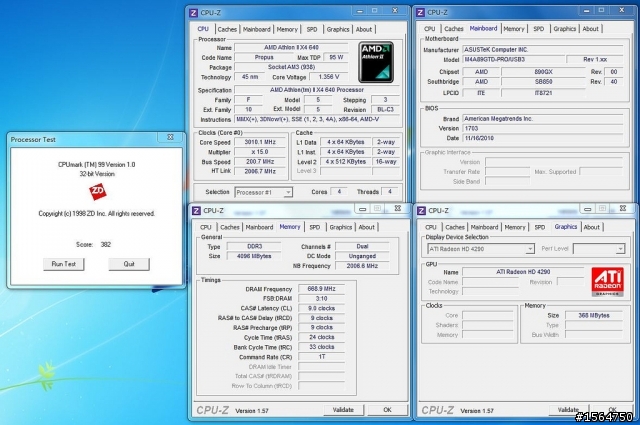The image size is (640, 425).
Task: Click OK in the Memory window
Action: [387, 410]
